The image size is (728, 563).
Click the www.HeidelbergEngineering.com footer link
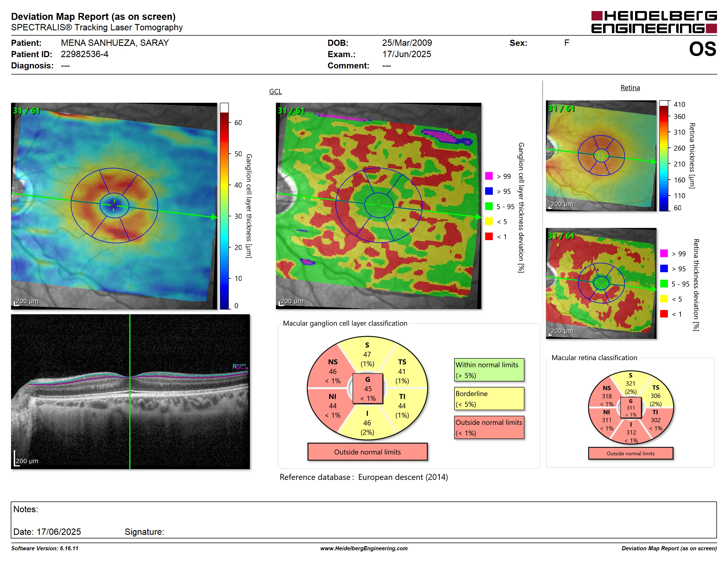point(364,548)
